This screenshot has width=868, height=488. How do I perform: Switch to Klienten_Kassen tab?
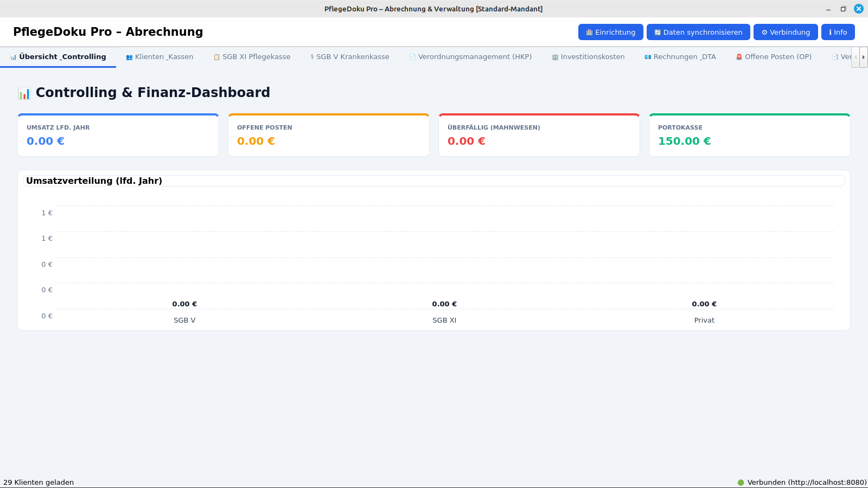click(x=159, y=57)
